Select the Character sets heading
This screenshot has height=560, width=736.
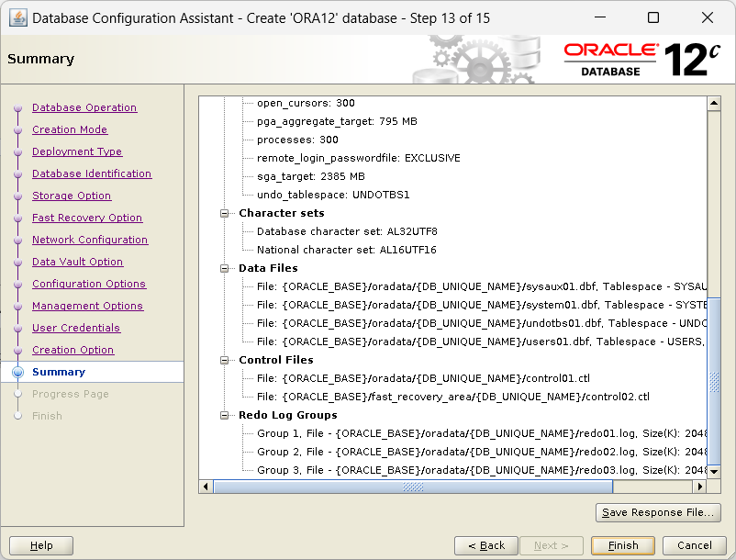click(281, 213)
